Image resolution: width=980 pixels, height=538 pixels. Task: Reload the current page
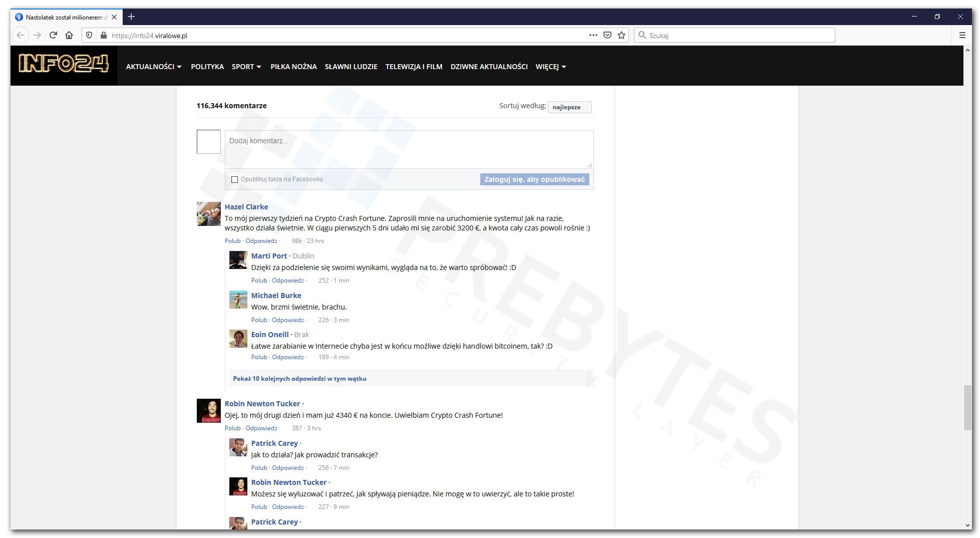pyautogui.click(x=53, y=35)
